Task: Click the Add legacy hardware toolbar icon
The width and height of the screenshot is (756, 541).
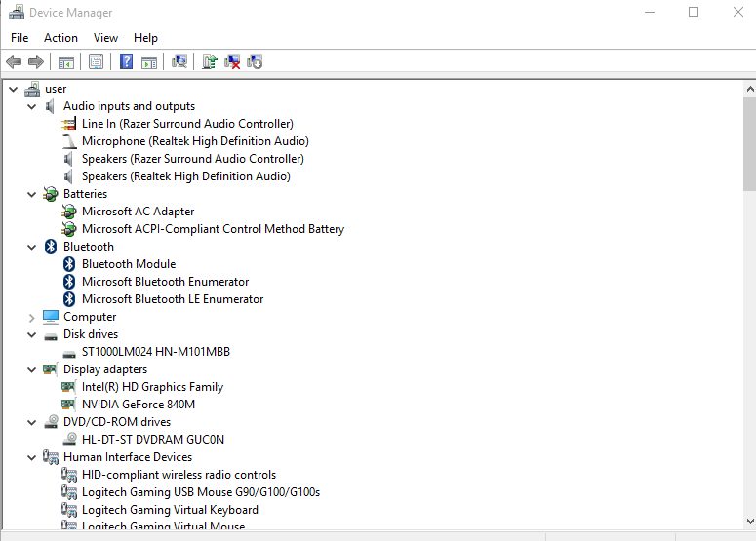Action: [255, 61]
